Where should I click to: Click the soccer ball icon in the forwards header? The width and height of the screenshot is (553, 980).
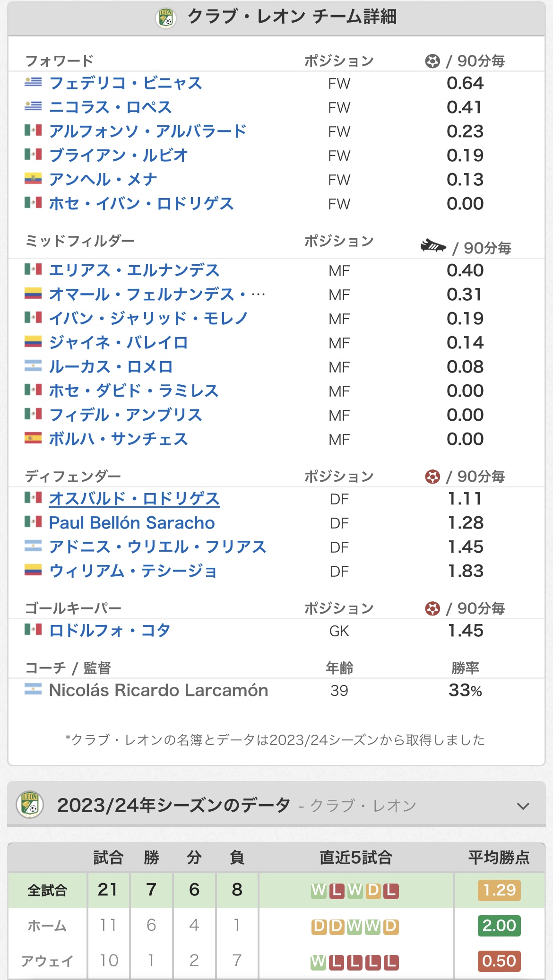coord(432,61)
